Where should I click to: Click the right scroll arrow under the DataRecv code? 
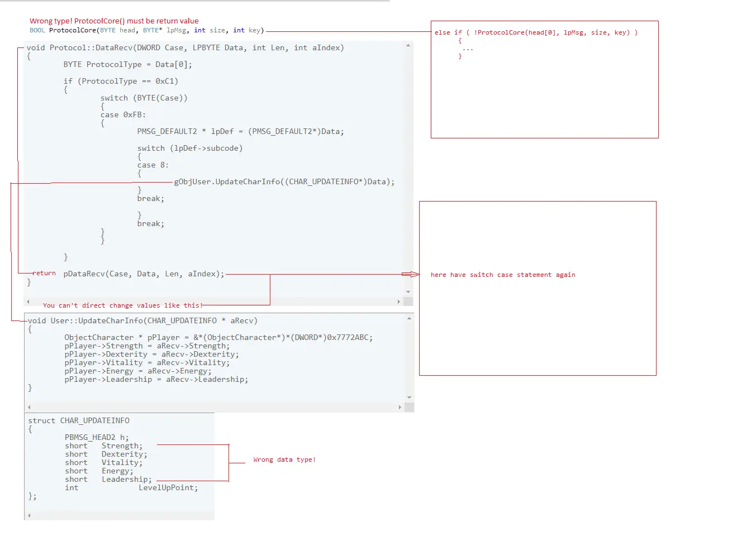pos(399,301)
